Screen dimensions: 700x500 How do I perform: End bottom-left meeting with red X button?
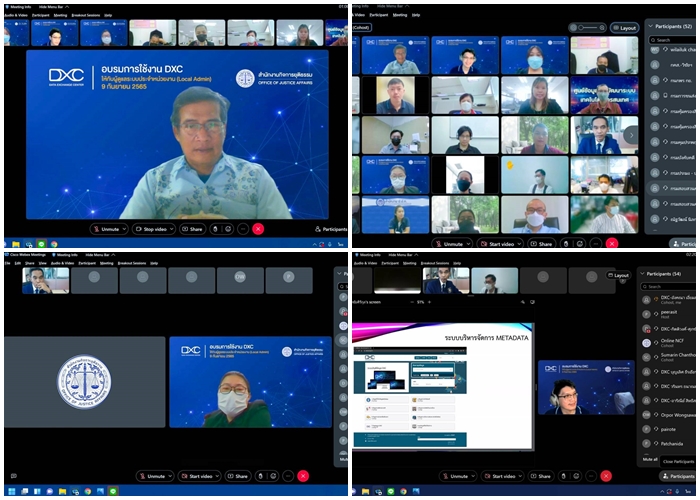(303, 476)
